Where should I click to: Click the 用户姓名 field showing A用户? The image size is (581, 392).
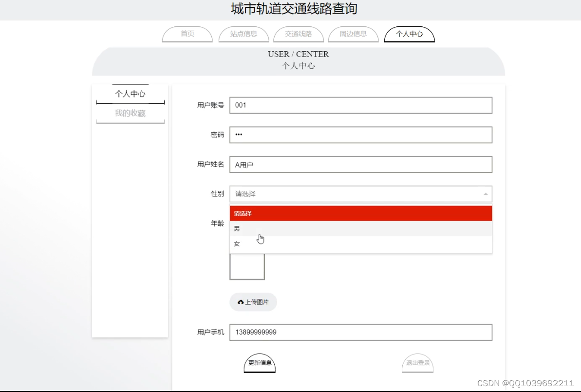[x=360, y=165]
